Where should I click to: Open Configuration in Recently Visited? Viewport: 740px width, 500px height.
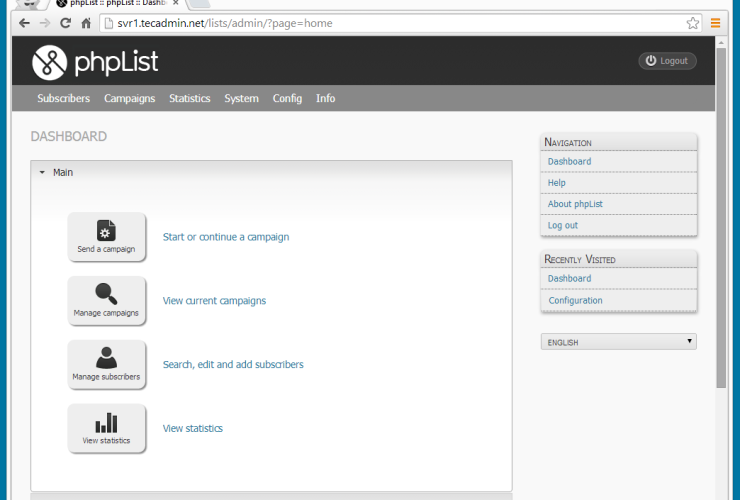tap(575, 300)
